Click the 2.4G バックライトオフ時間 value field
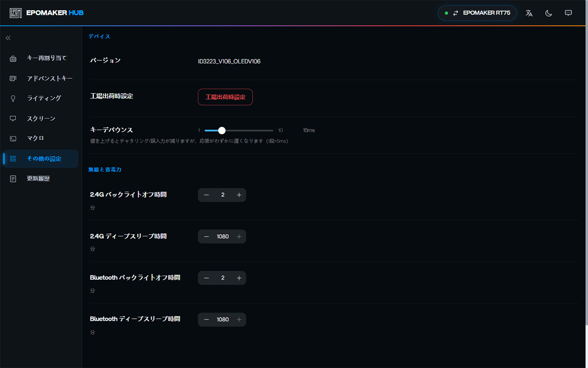588x368 pixels. tap(223, 195)
